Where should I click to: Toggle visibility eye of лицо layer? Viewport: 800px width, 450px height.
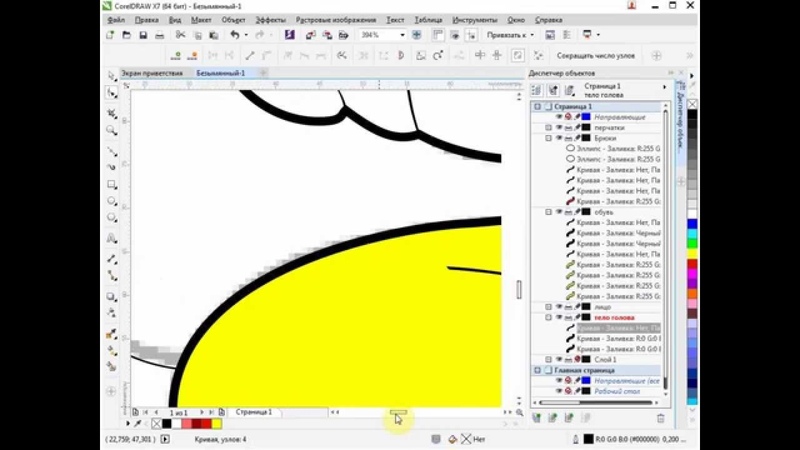click(x=559, y=307)
